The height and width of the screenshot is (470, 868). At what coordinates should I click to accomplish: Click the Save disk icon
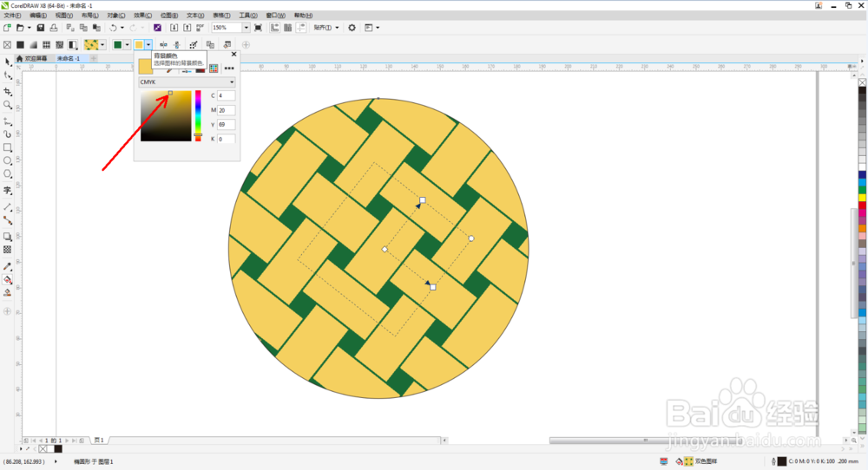tap(41, 28)
